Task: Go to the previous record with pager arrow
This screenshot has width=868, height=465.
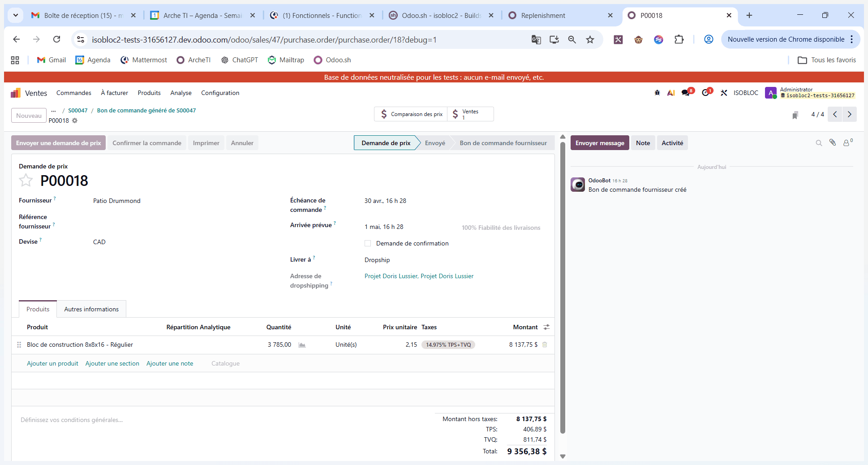Action: (835, 114)
